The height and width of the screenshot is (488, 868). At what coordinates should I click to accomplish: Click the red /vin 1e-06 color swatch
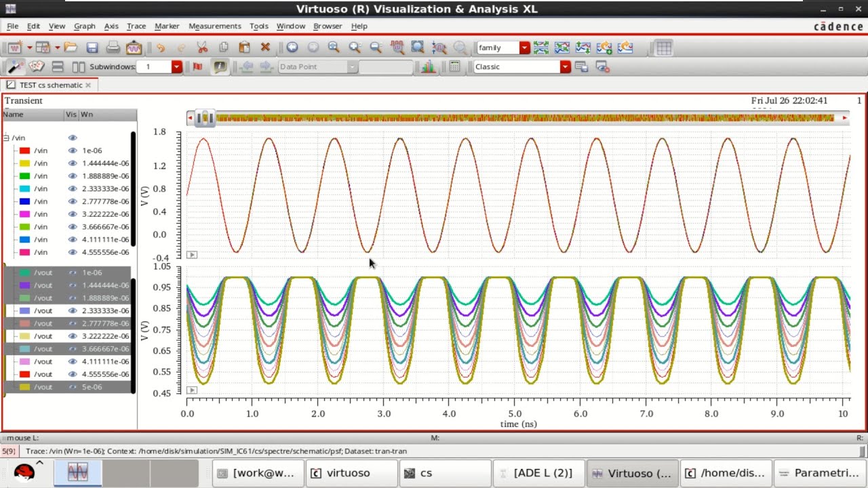point(24,150)
